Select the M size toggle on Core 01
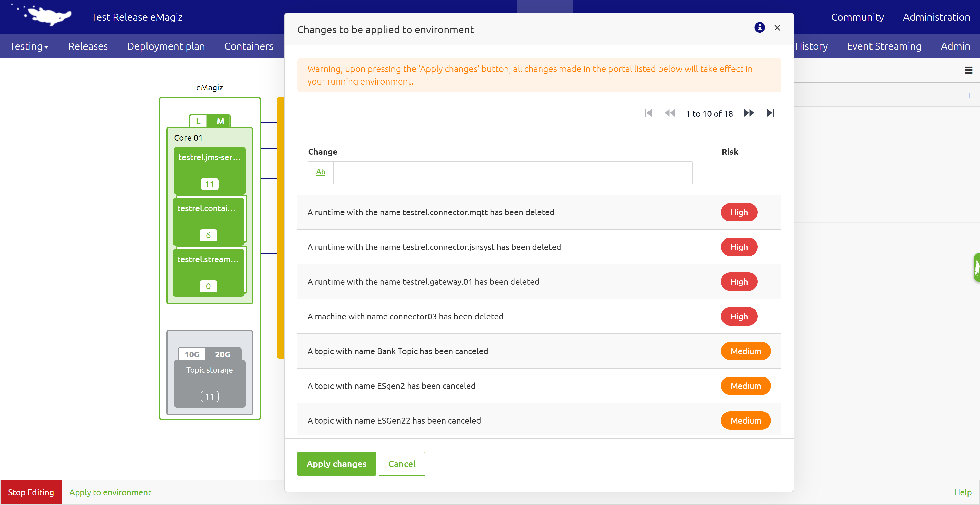 click(220, 121)
